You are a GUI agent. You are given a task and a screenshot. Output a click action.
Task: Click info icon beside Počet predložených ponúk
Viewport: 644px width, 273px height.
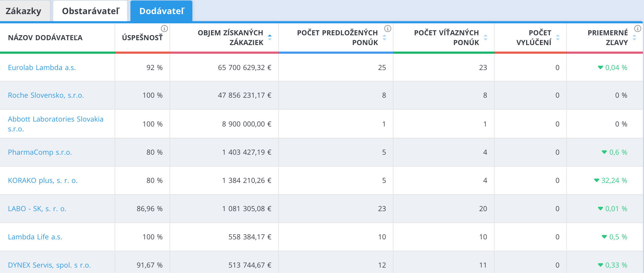pyautogui.click(x=388, y=28)
